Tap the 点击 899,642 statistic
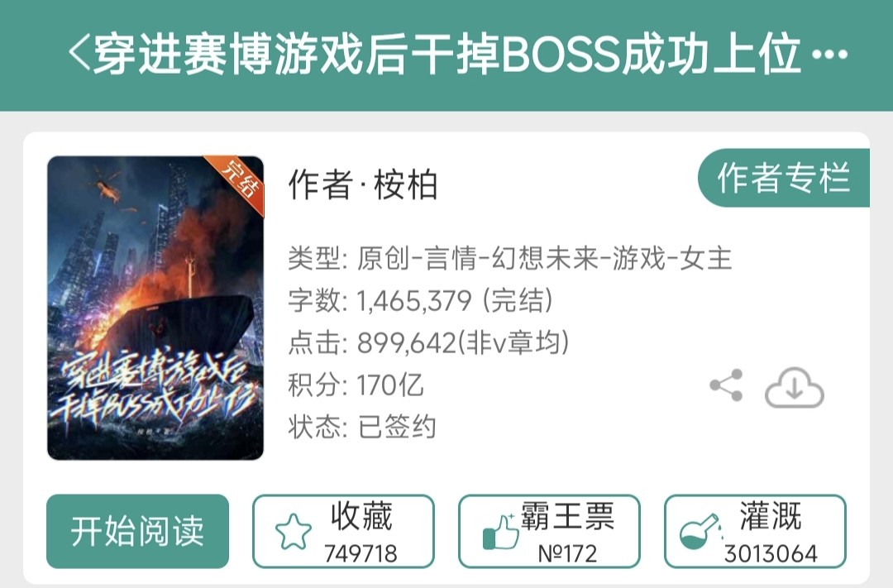The width and height of the screenshot is (893, 588). click(x=428, y=343)
